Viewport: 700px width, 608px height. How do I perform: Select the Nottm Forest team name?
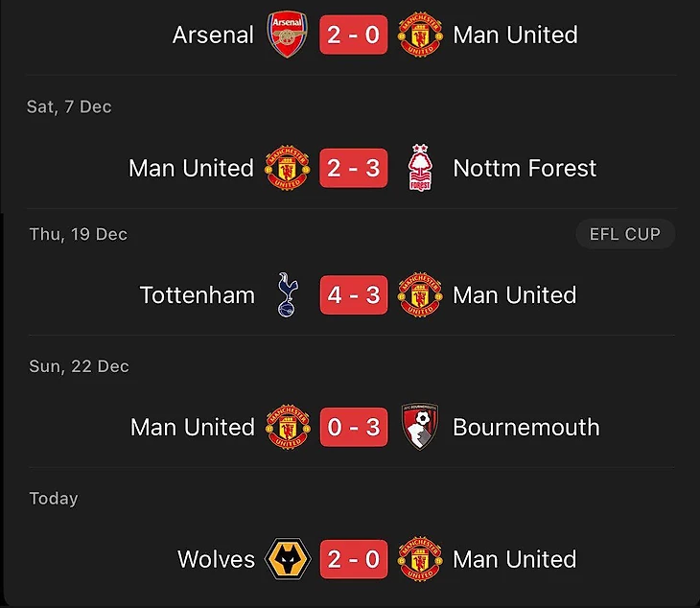525,169
